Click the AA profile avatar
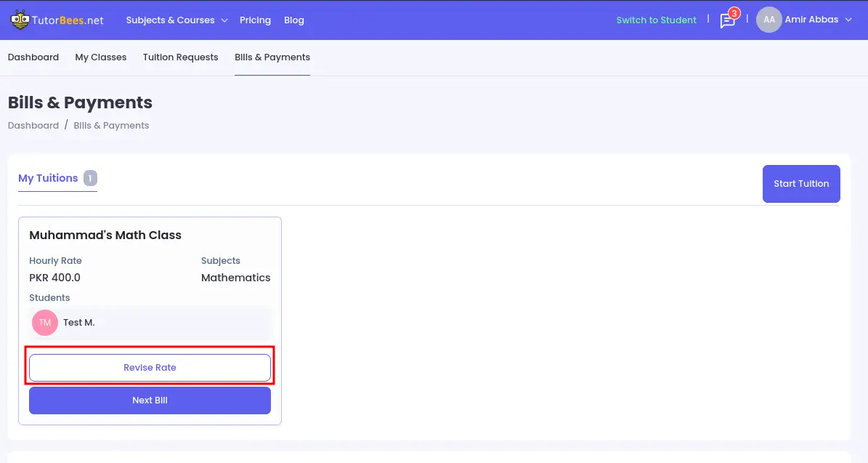Viewport: 868px width, 463px height. tap(768, 20)
